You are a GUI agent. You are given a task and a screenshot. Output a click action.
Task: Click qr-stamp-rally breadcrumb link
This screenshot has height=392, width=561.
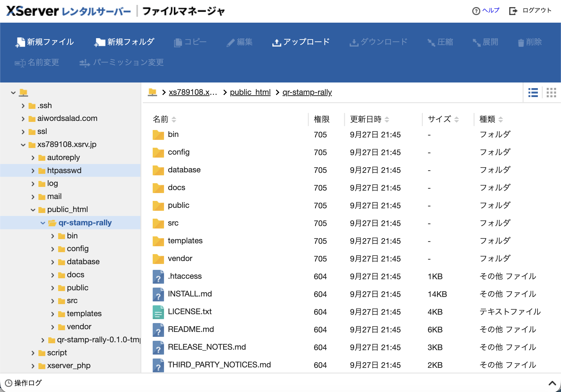(x=307, y=92)
